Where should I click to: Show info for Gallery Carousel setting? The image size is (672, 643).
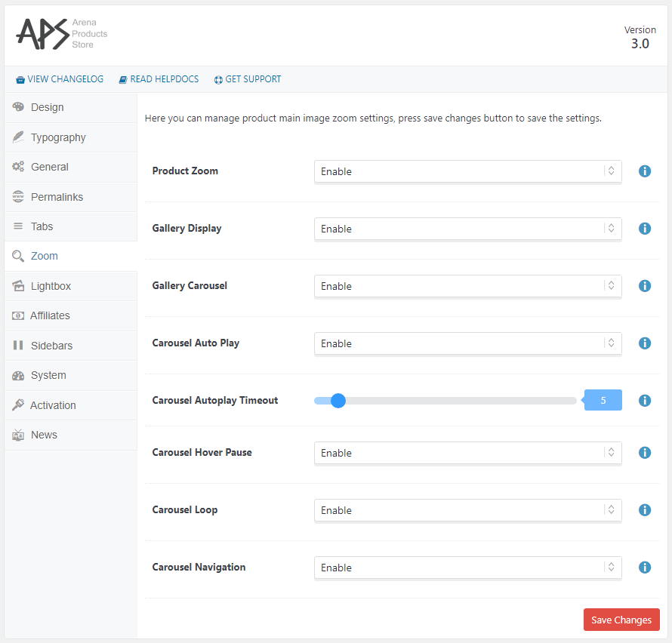645,286
